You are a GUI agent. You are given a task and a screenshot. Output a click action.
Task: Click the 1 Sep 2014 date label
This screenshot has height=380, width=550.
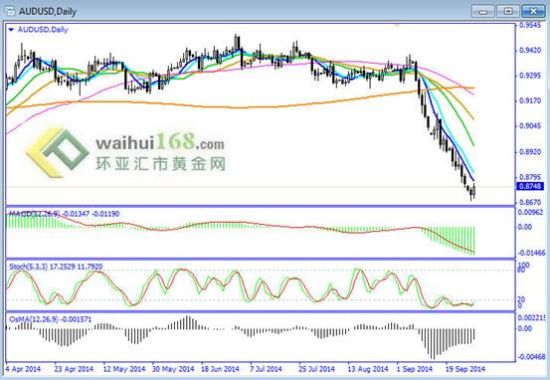coord(414,369)
